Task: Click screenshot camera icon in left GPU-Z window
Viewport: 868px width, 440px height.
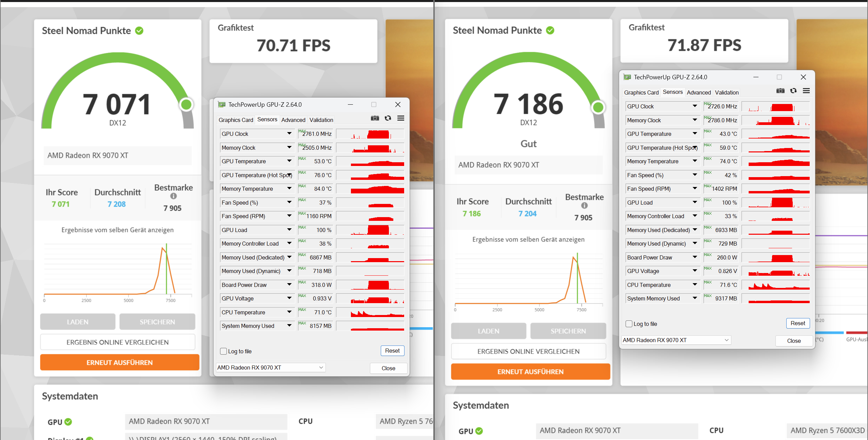Action: [375, 118]
